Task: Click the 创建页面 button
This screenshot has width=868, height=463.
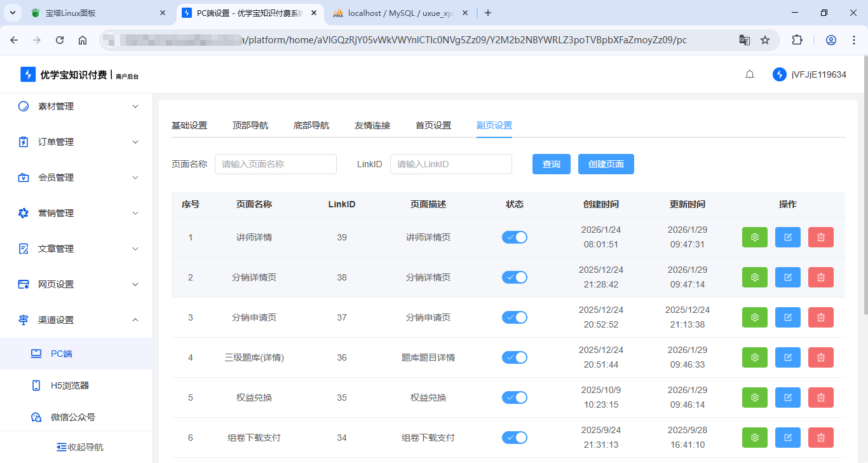Action: (x=606, y=164)
